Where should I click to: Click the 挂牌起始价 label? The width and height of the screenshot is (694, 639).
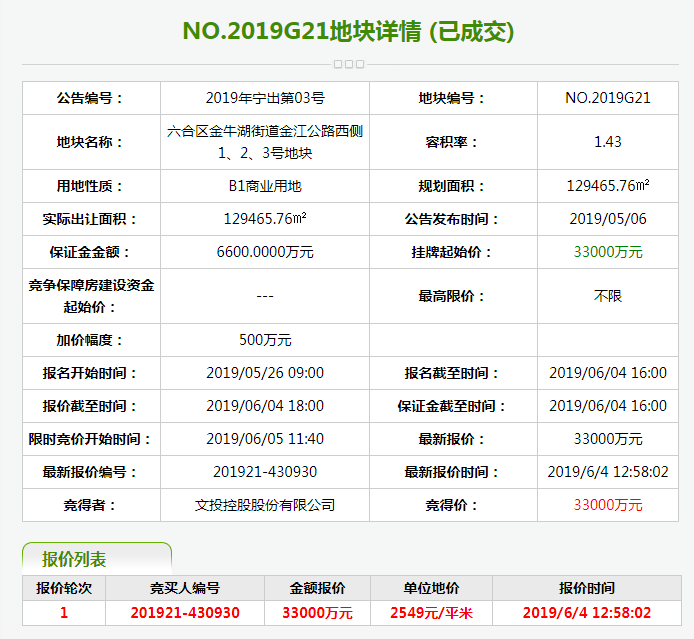(452, 252)
